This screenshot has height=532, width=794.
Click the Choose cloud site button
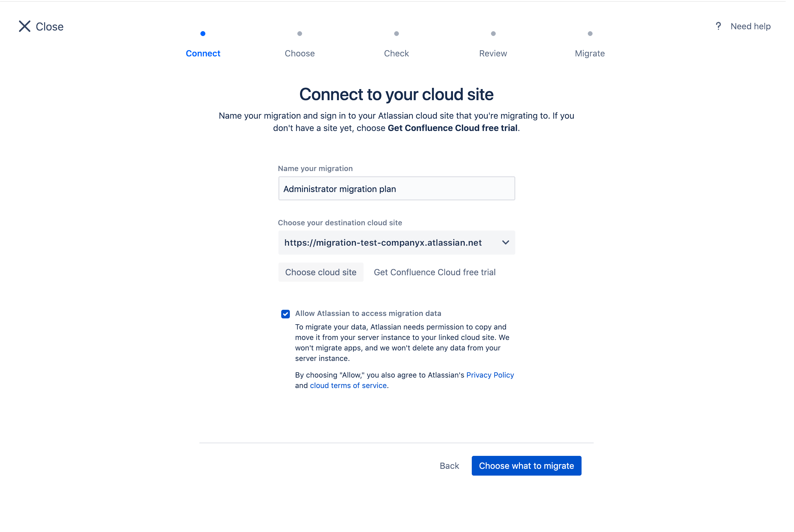[321, 272]
